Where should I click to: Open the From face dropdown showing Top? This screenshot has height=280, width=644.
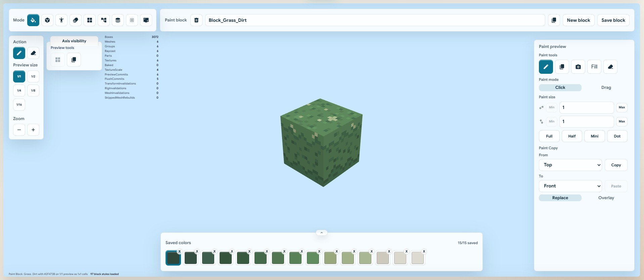[571, 165]
